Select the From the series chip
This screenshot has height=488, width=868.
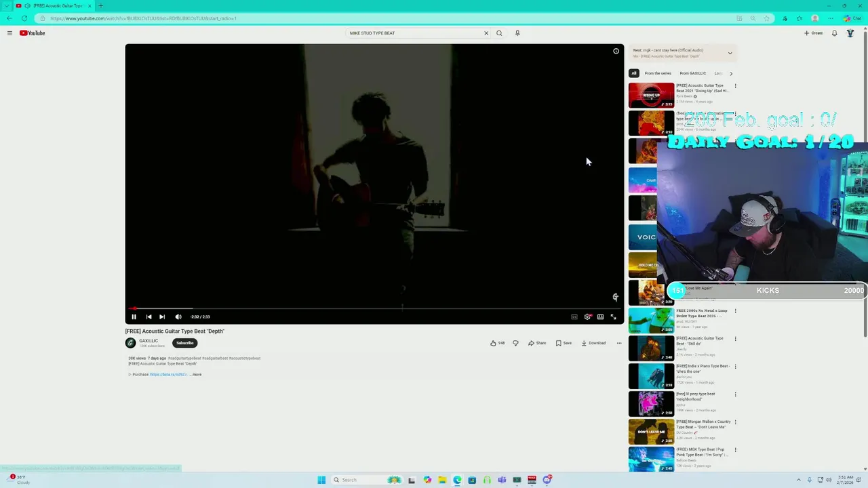[x=658, y=73]
